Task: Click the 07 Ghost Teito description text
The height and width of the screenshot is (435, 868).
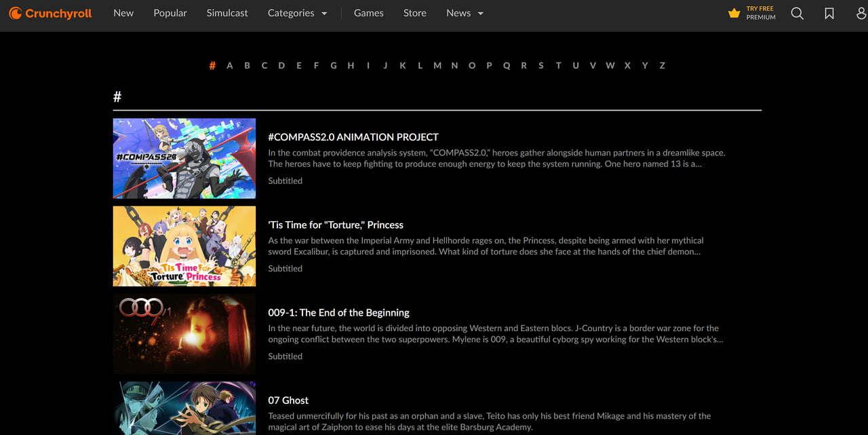Action: click(490, 421)
